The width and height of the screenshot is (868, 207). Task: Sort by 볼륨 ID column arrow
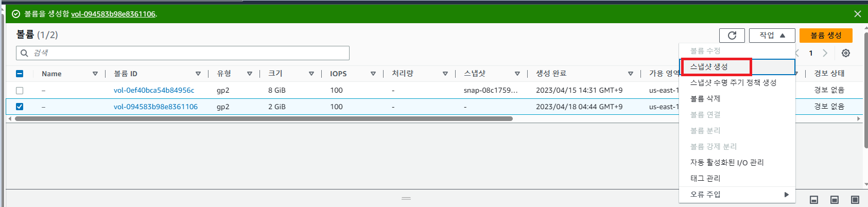(198, 74)
